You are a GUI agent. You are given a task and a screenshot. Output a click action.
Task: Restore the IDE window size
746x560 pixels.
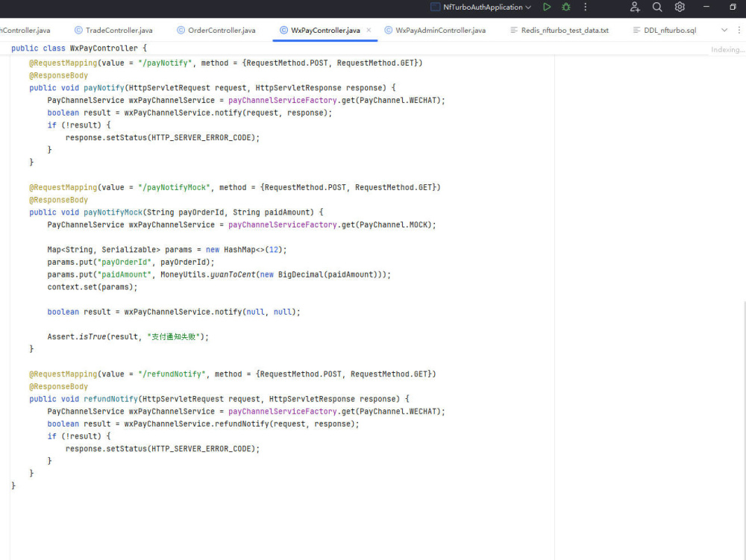[x=733, y=7]
